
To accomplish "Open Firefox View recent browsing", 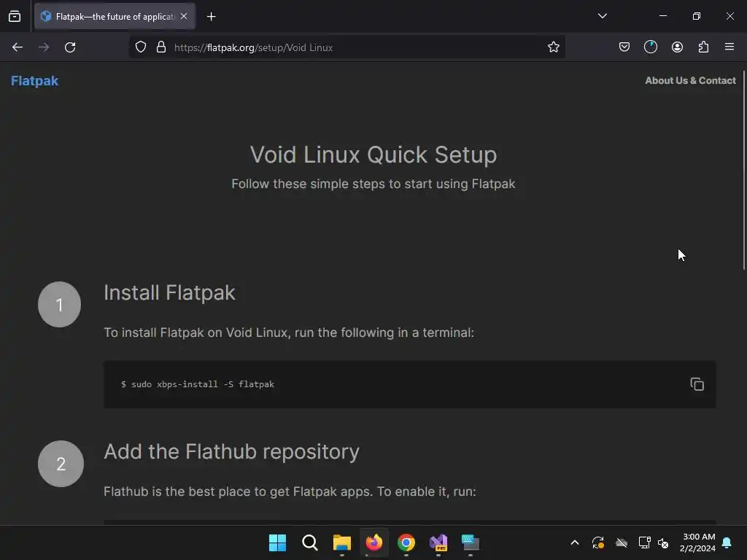I will pos(15,16).
